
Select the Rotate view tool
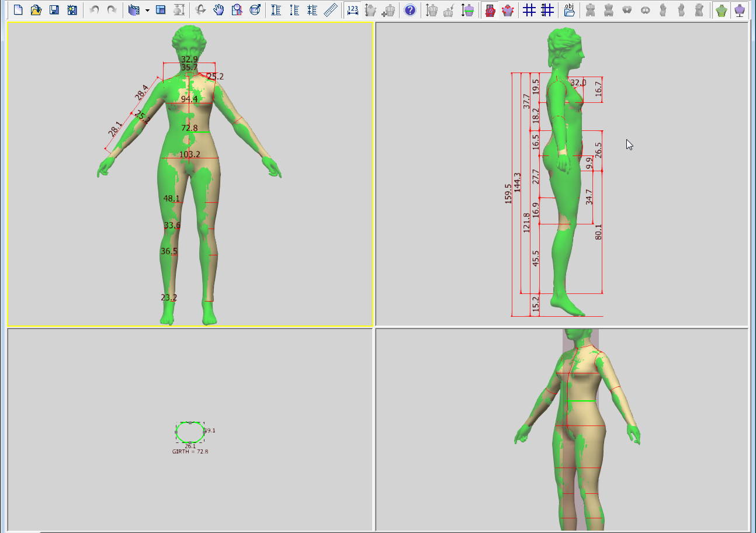click(200, 10)
